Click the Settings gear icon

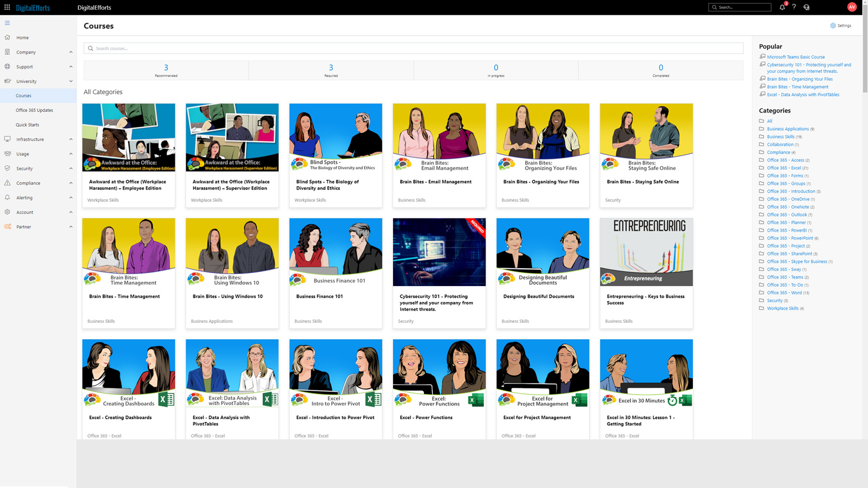tap(833, 26)
